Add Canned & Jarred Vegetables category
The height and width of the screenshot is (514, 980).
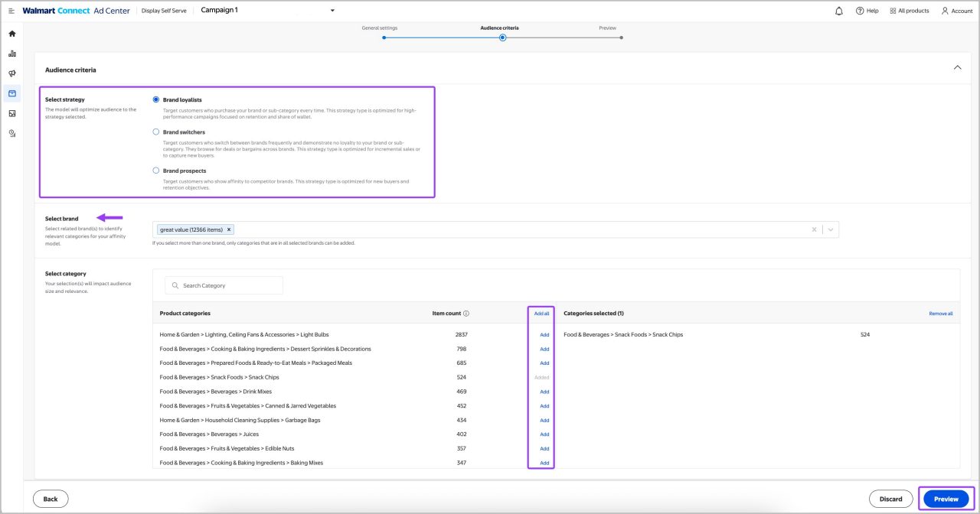coord(544,406)
